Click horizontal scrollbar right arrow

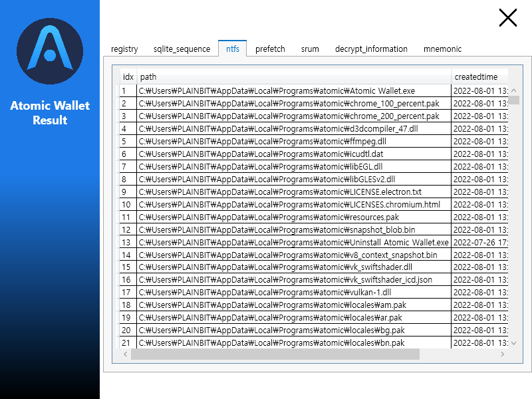[503, 354]
